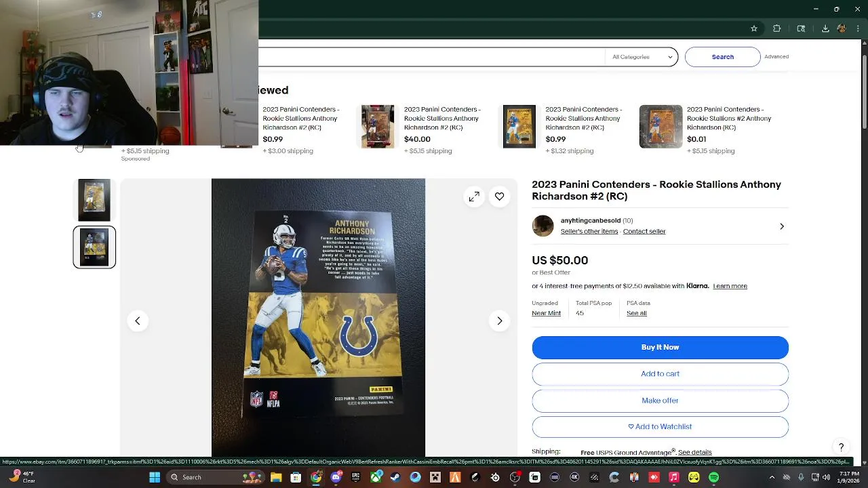Enlarge the card image with expand icon
Image resolution: width=868 pixels, height=488 pixels.
pos(474,197)
